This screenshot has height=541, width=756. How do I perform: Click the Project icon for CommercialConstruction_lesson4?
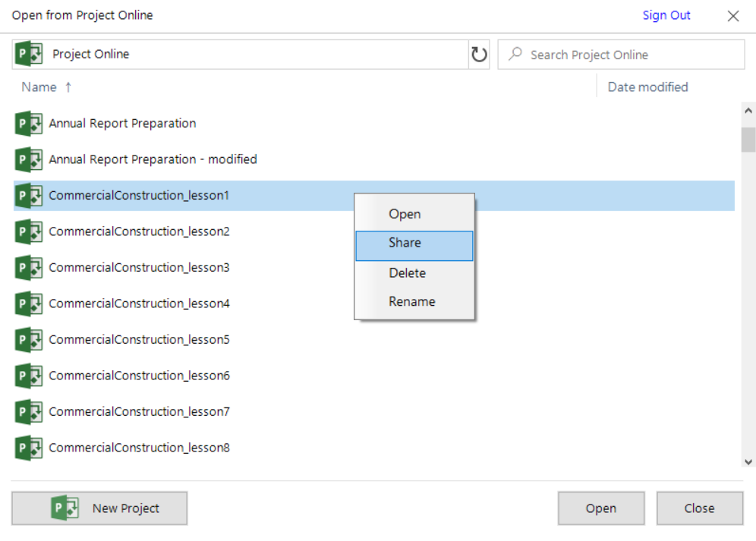[x=29, y=304]
